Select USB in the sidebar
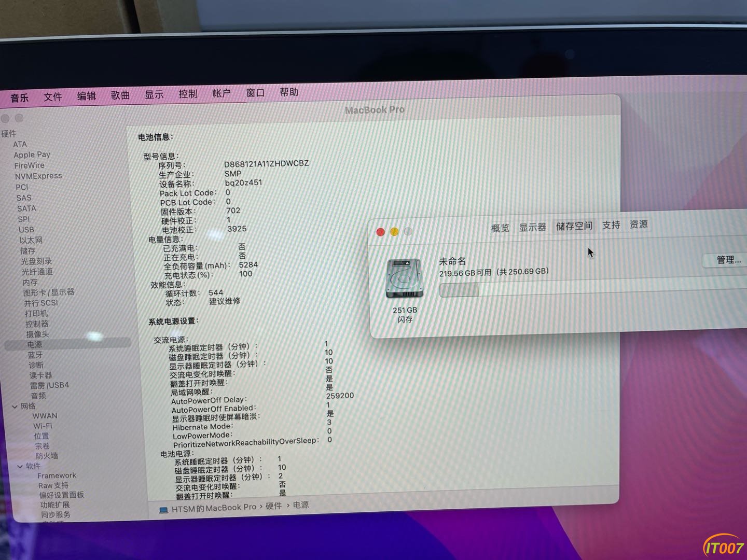This screenshot has height=560, width=747. click(x=26, y=230)
